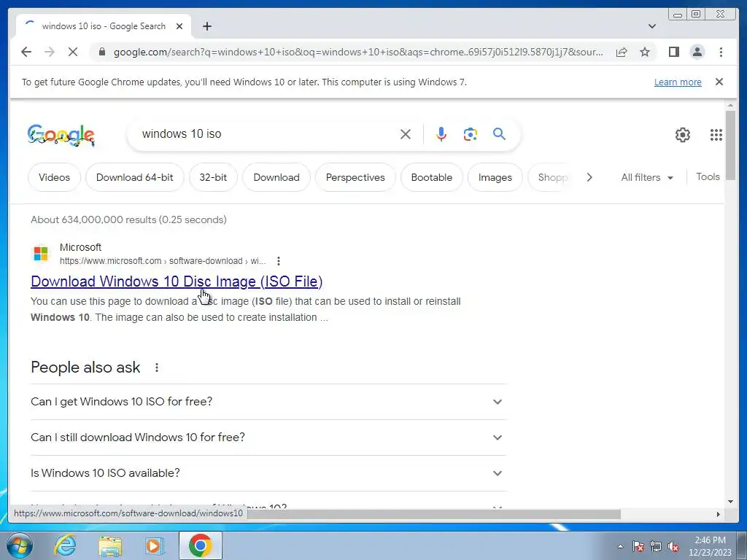Open the site info lock icon
This screenshot has height=560, width=747.
[101, 52]
